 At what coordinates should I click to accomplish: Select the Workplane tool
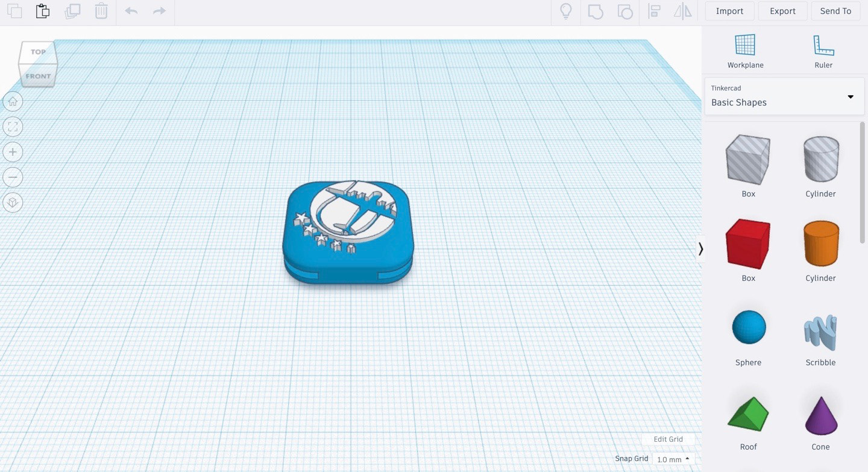tap(745, 51)
